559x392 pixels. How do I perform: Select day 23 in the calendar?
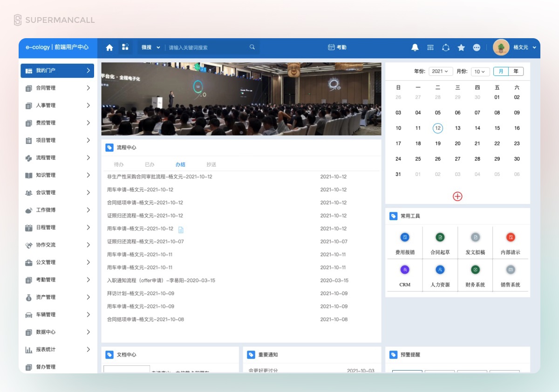[517, 143]
